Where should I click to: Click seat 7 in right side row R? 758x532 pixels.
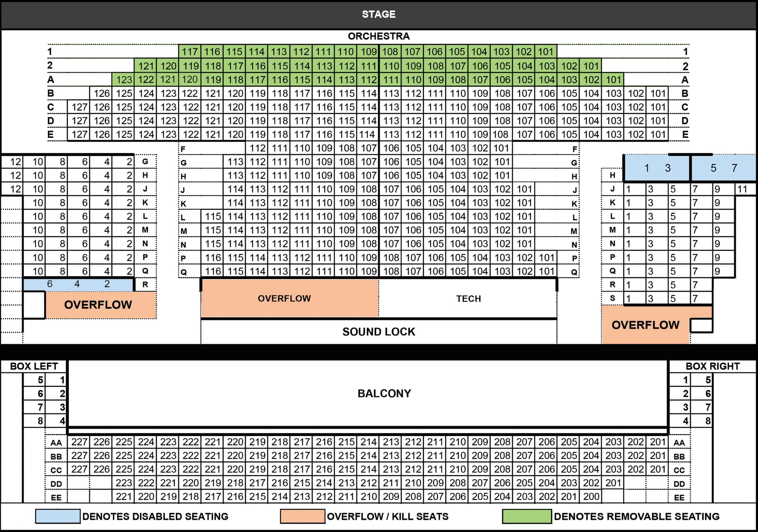coord(701,285)
